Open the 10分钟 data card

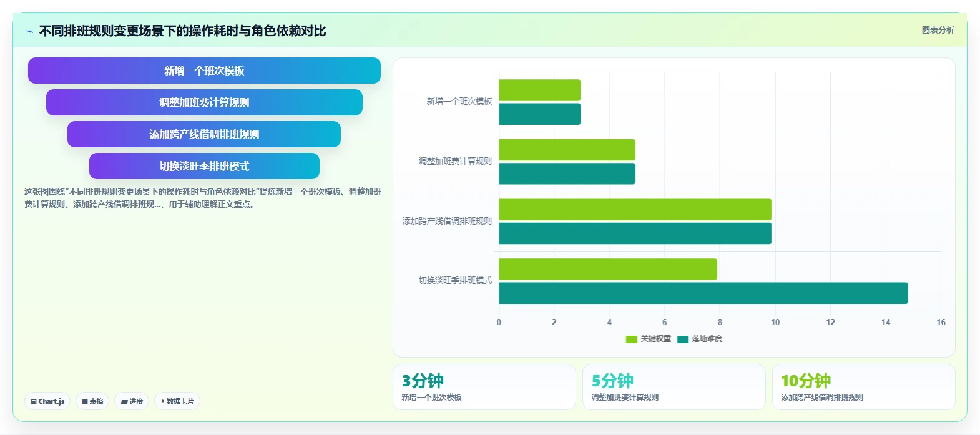[x=864, y=387]
